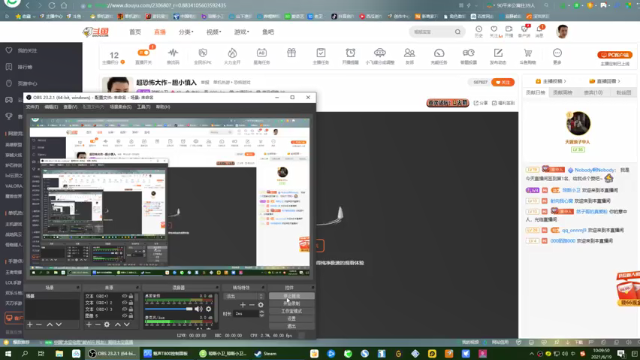Open the 淡出 transition combo box in OBS

pyautogui.click(x=244, y=296)
